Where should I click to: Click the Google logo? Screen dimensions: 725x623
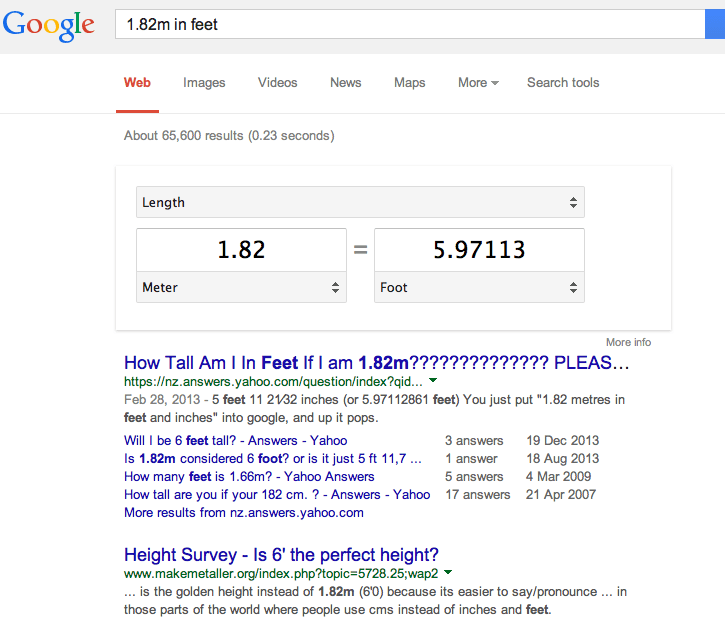(x=49, y=26)
